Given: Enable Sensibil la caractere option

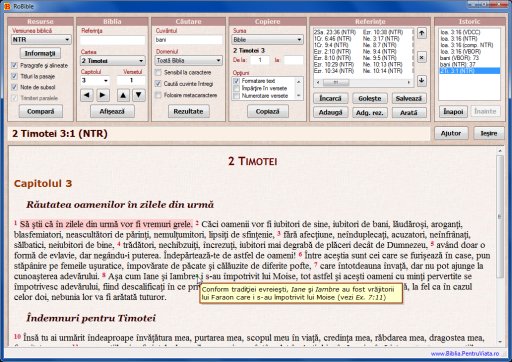Looking at the screenshot, I should 158,72.
